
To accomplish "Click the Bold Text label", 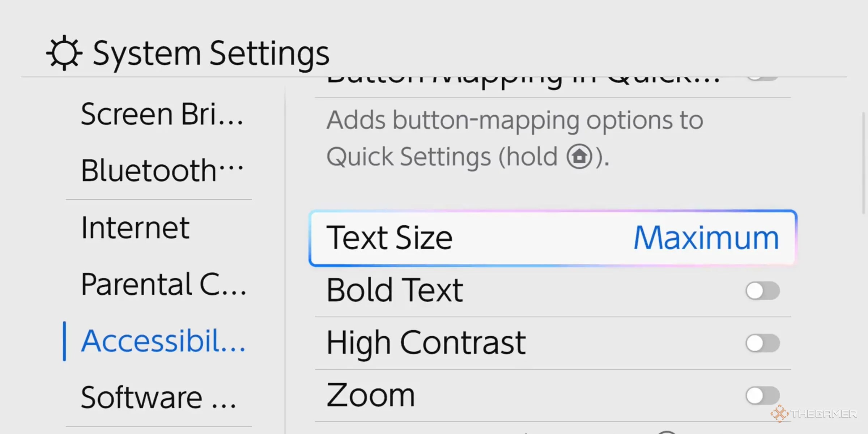I will click(x=395, y=290).
